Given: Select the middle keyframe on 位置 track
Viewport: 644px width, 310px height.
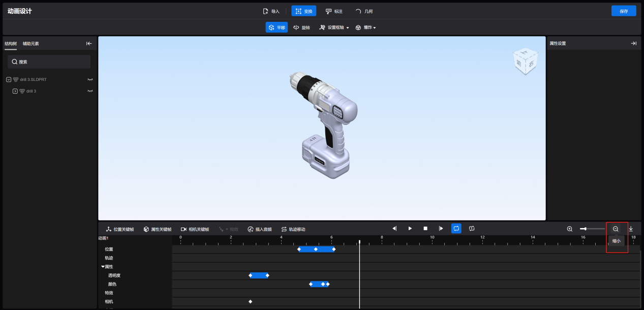Looking at the screenshot, I should (x=316, y=249).
